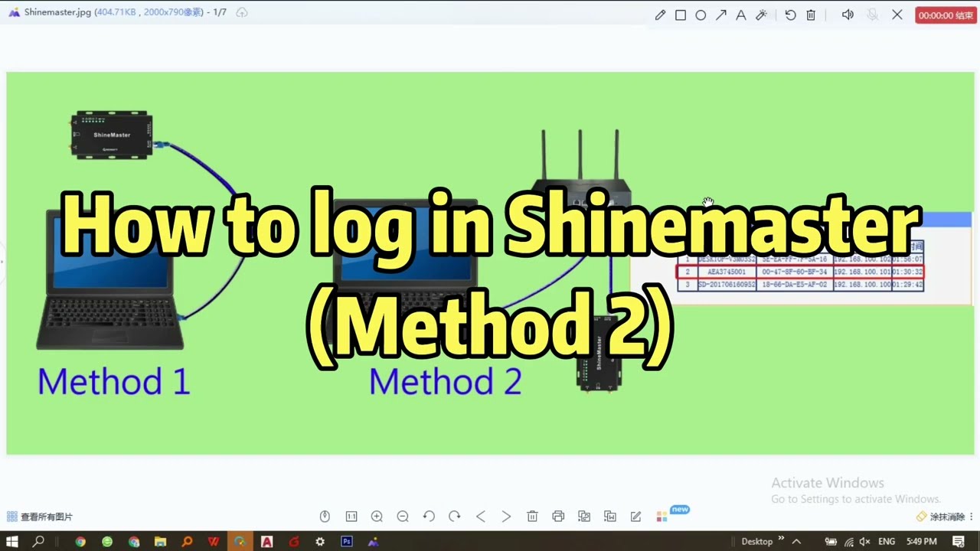Screen dimensions: 980x551
Task: Click the image convert icon after printer
Action: click(584, 517)
